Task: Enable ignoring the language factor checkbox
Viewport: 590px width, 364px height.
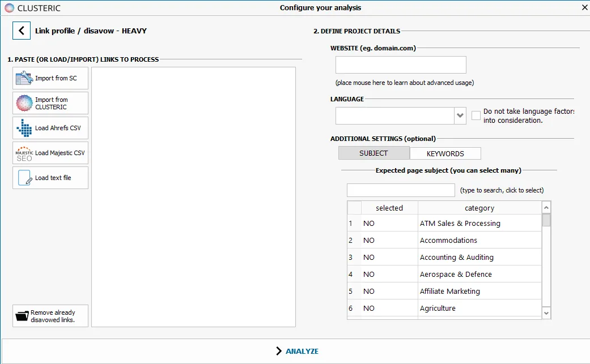Action: (x=476, y=115)
